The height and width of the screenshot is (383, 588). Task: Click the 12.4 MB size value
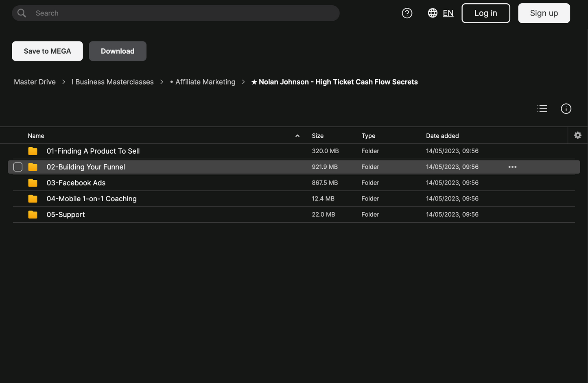click(x=323, y=198)
